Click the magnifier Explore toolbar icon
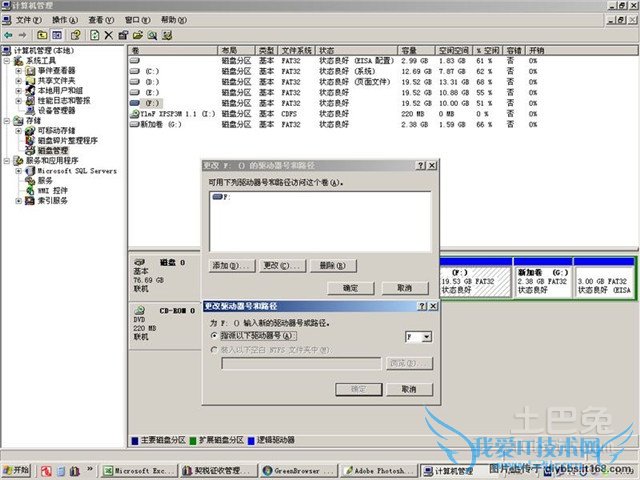This screenshot has width=640, height=480. coord(152,35)
